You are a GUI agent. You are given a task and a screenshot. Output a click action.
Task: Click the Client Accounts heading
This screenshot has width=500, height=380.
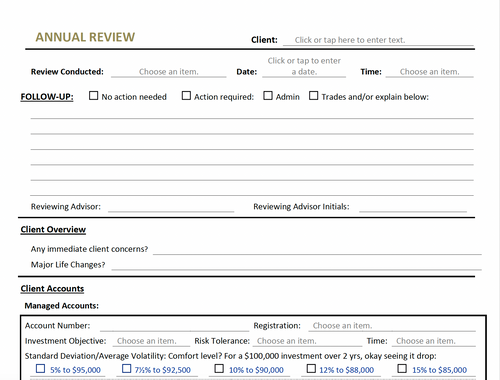coord(52,289)
